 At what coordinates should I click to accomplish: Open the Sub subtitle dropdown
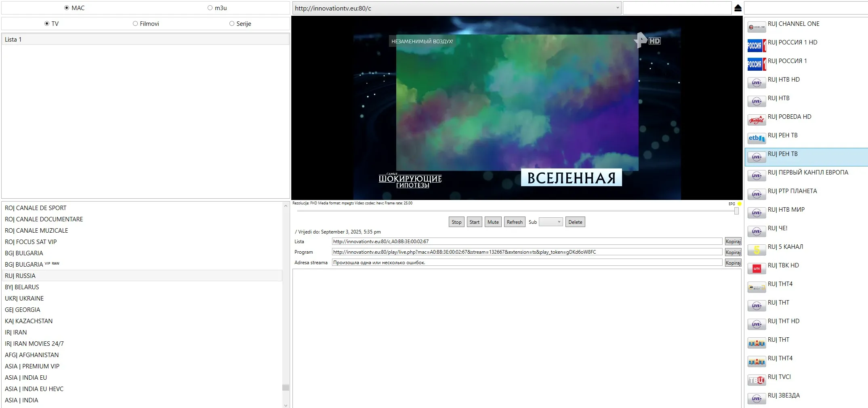click(x=551, y=222)
